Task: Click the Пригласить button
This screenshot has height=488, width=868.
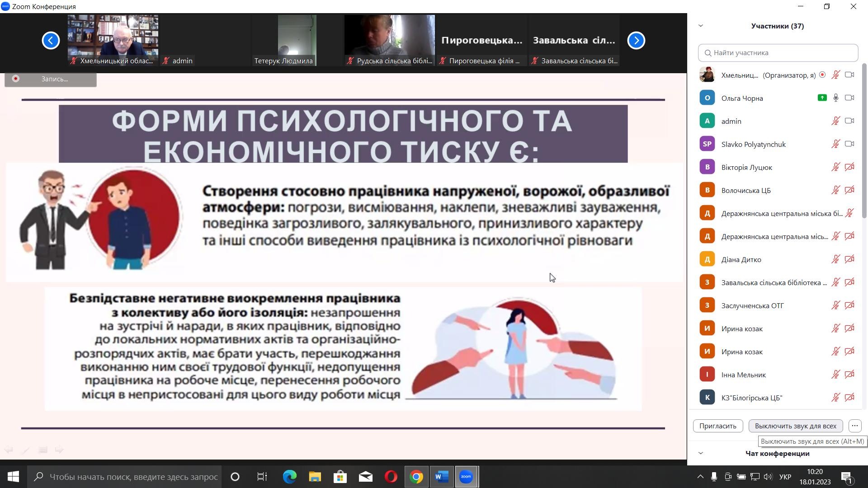Action: pos(717,426)
